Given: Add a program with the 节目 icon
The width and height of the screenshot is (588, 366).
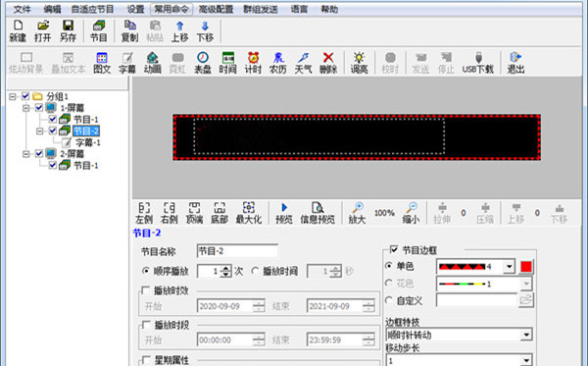Looking at the screenshot, I should (x=99, y=30).
